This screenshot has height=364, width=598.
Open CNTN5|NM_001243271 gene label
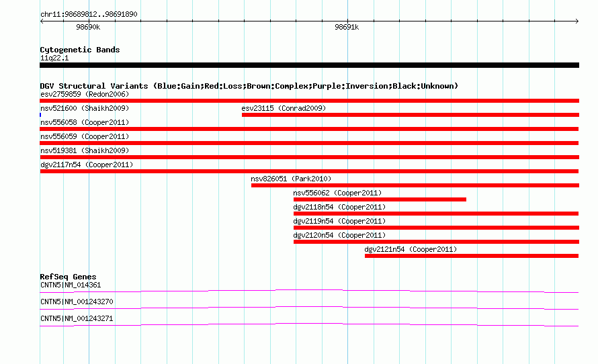(x=77, y=318)
